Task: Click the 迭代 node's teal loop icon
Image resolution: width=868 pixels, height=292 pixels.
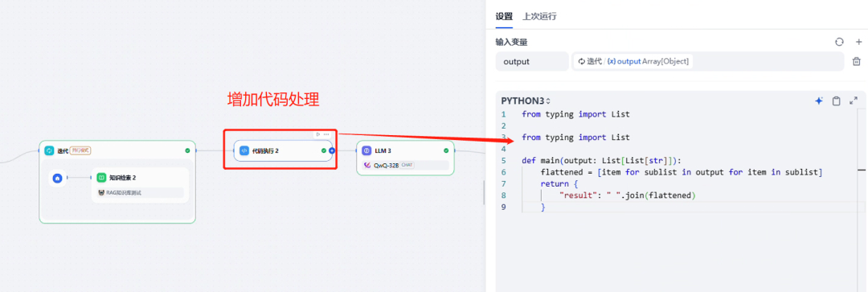Action: point(49,150)
